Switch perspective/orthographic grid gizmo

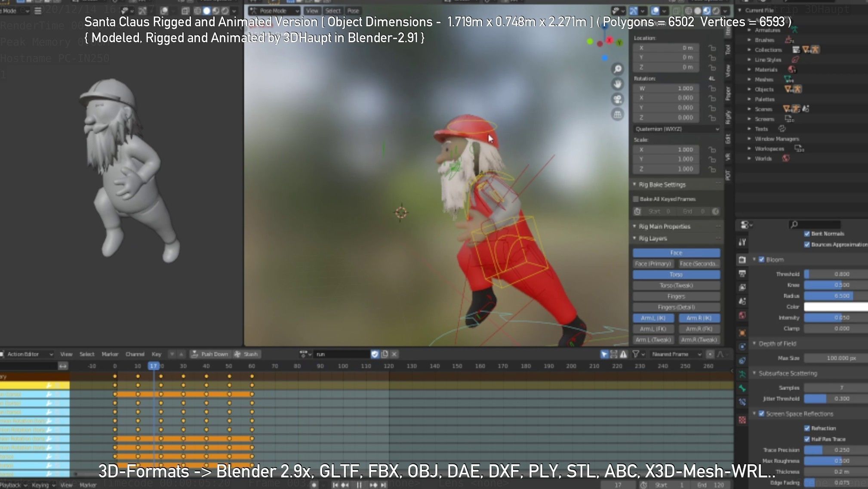click(x=618, y=115)
